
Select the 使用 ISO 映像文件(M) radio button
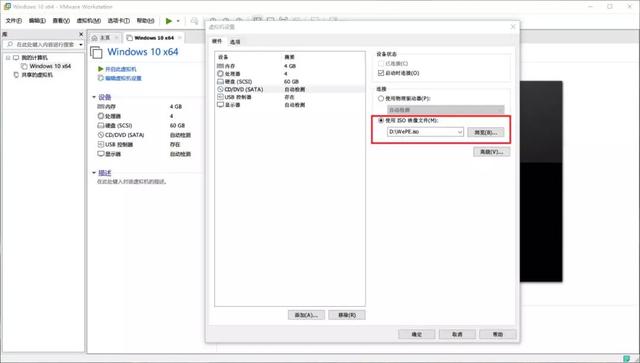(381, 120)
